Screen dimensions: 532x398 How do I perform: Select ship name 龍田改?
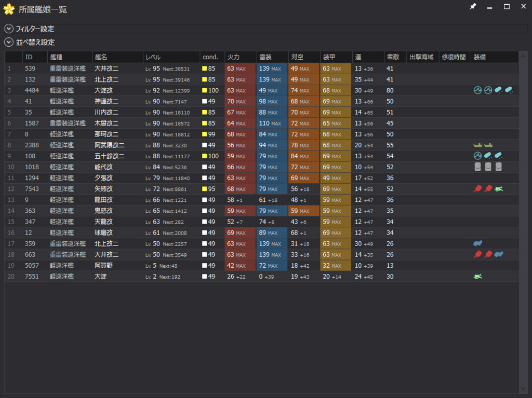pyautogui.click(x=103, y=200)
